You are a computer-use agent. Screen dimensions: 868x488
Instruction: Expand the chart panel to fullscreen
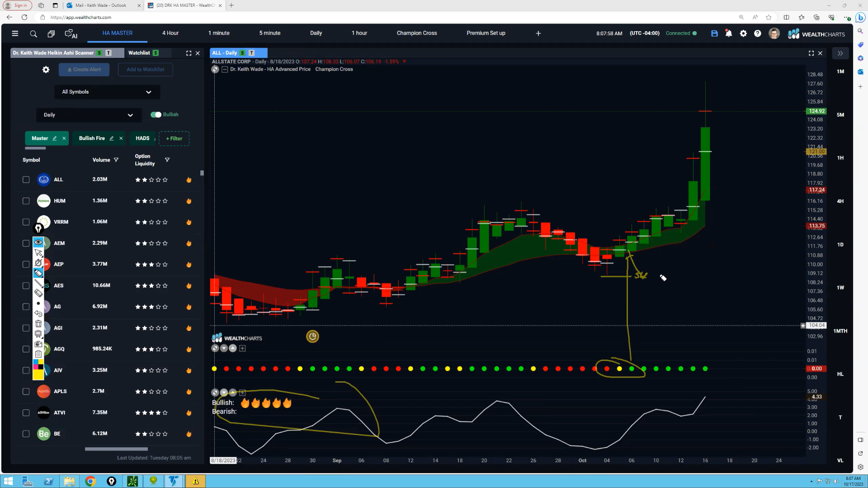point(811,53)
